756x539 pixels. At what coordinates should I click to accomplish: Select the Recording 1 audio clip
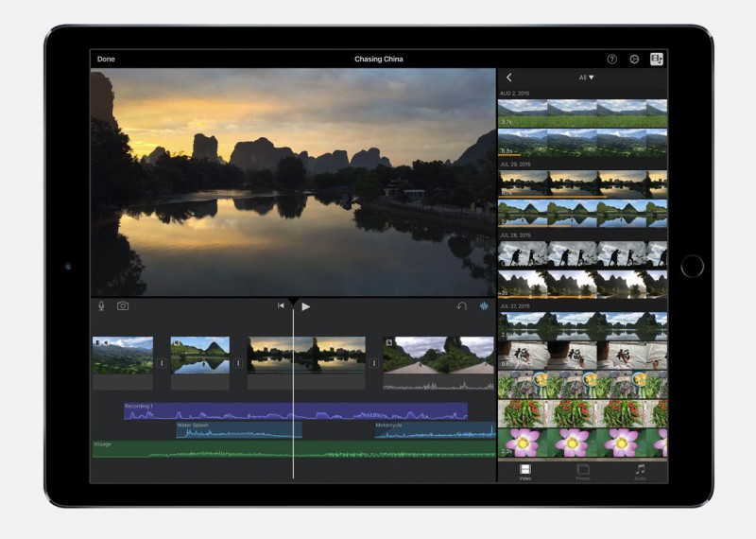pyautogui.click(x=295, y=411)
